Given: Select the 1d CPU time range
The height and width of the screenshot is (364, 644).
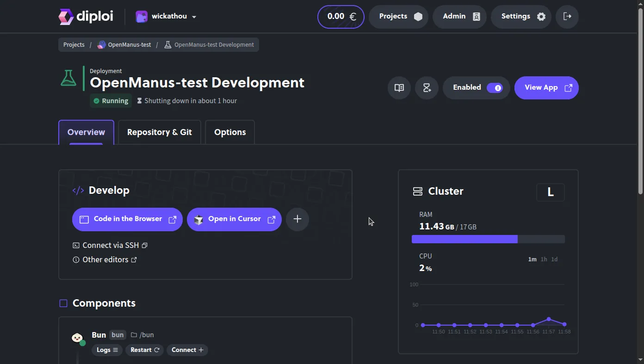Looking at the screenshot, I should coord(554,259).
